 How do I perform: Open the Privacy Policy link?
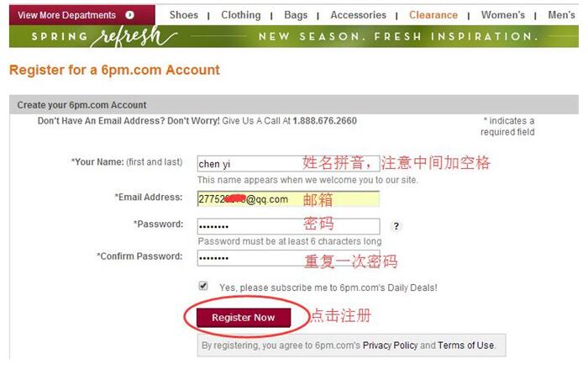coord(390,345)
